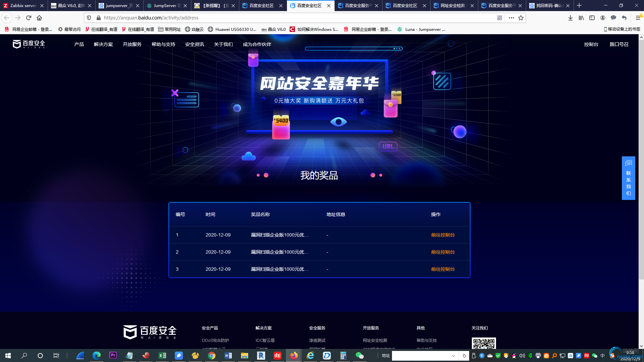This screenshot has height=362, width=644.
Task: Open the Firefox hamburger menu
Action: (x=638, y=18)
